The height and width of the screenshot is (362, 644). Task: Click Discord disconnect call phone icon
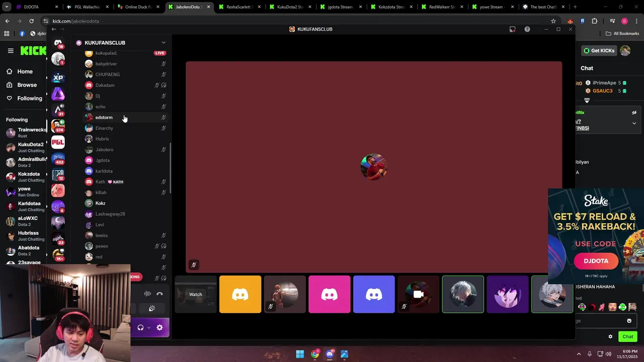click(x=159, y=294)
